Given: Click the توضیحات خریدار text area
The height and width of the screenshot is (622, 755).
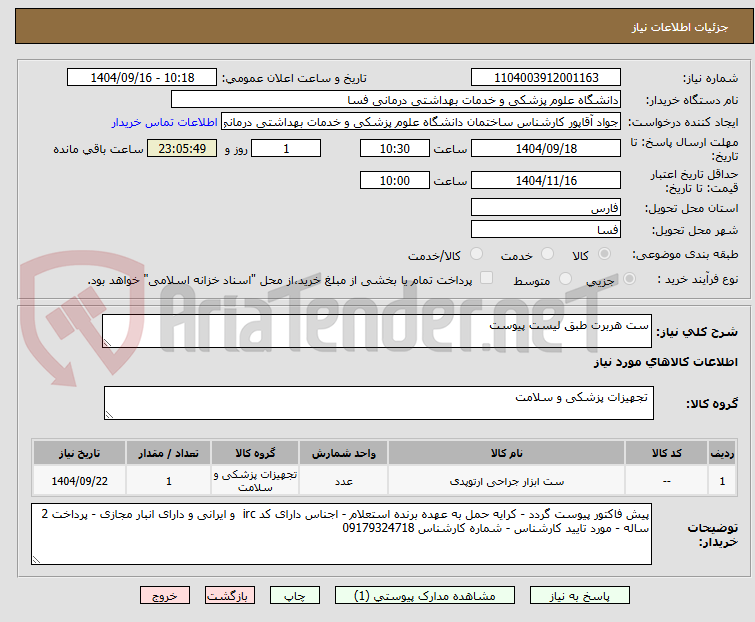Looking at the screenshot, I should 341,534.
